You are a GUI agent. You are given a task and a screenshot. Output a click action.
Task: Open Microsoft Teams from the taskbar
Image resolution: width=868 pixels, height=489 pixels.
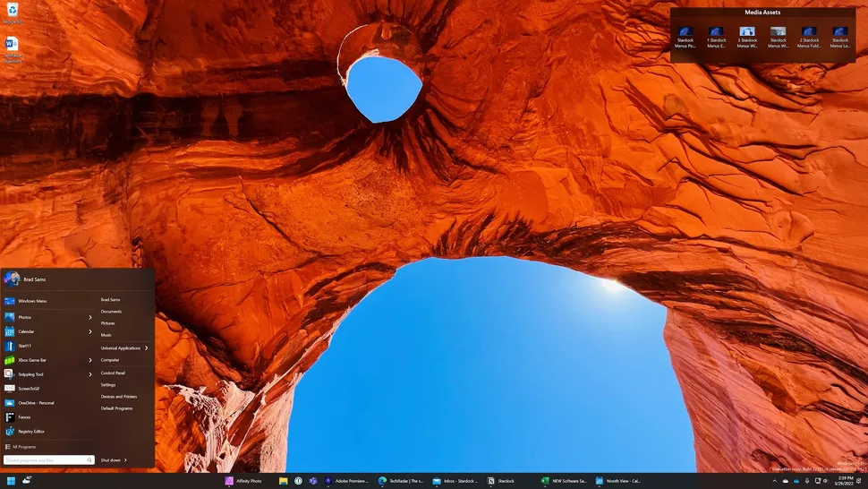pos(313,481)
